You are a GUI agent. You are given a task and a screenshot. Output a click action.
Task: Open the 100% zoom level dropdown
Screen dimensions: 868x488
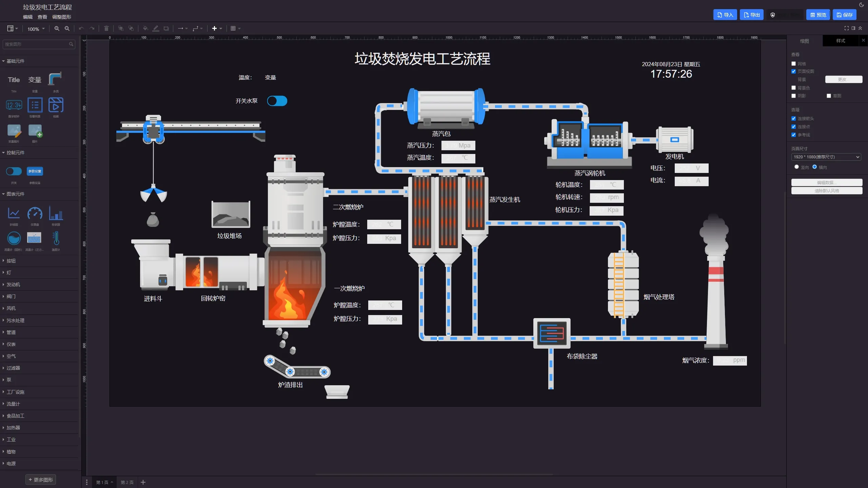click(36, 29)
